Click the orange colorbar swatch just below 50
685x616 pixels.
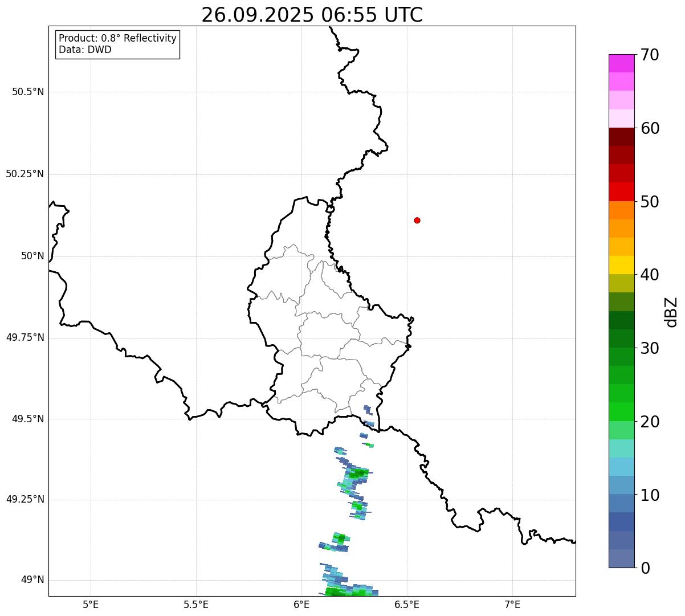621,210
